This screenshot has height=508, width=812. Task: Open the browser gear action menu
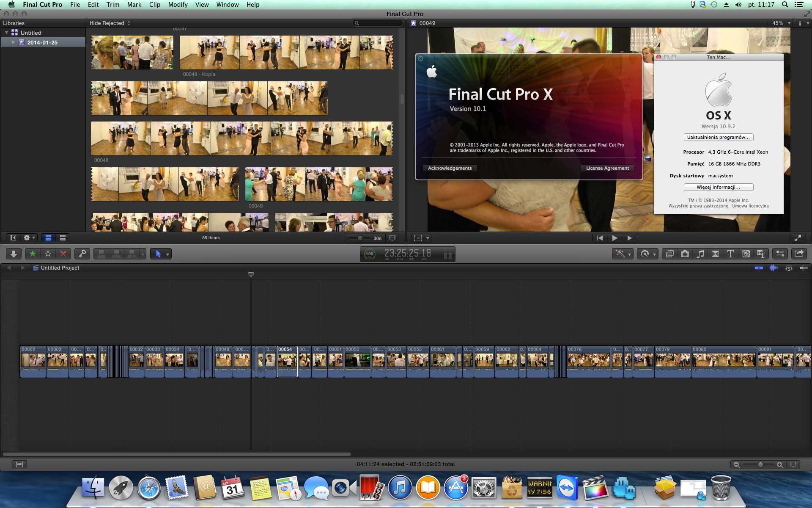tap(29, 238)
